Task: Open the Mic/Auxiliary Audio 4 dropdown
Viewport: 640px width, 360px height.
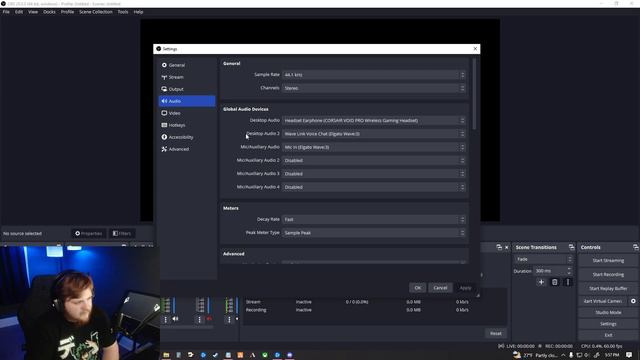Action: click(373, 187)
